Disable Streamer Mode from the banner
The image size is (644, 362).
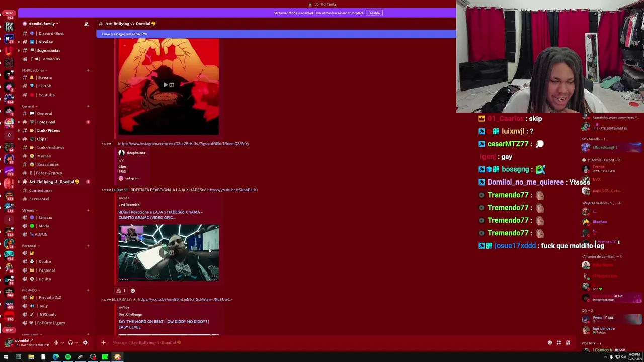[374, 13]
